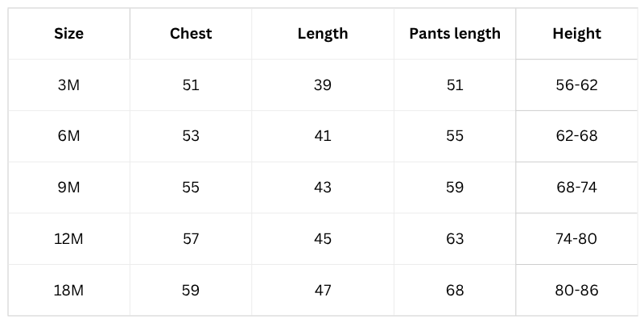Viewport: 644px width, 322px height.
Task: Click the 9M size cell
Action: (x=68, y=188)
